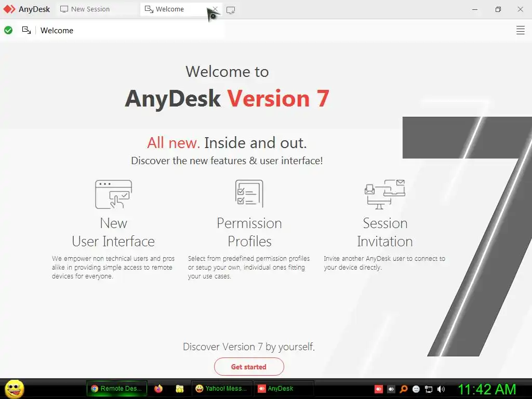Click the 'Permission Profiles' heading
Screen dimensions: 532x399
[x=249, y=232]
